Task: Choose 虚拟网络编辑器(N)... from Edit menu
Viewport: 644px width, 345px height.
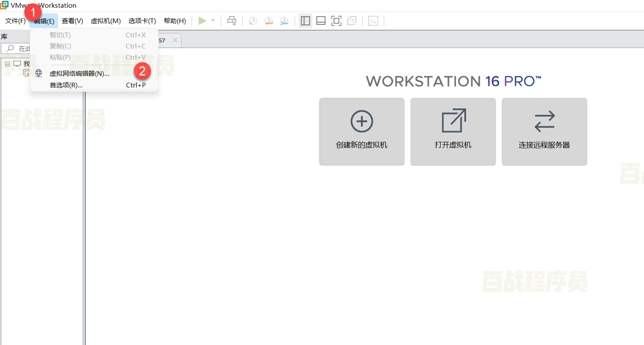Action: [94, 74]
